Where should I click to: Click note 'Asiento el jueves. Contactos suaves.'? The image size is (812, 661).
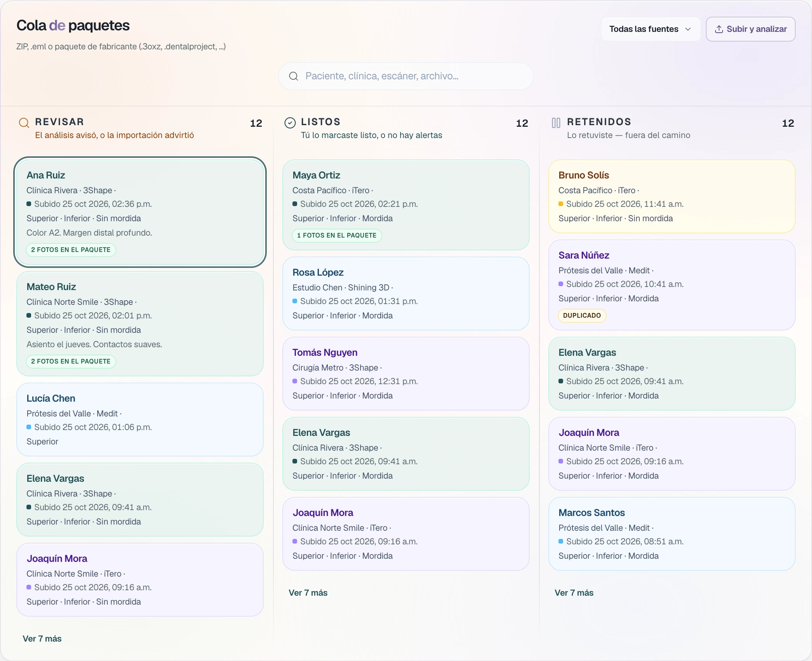coord(94,344)
